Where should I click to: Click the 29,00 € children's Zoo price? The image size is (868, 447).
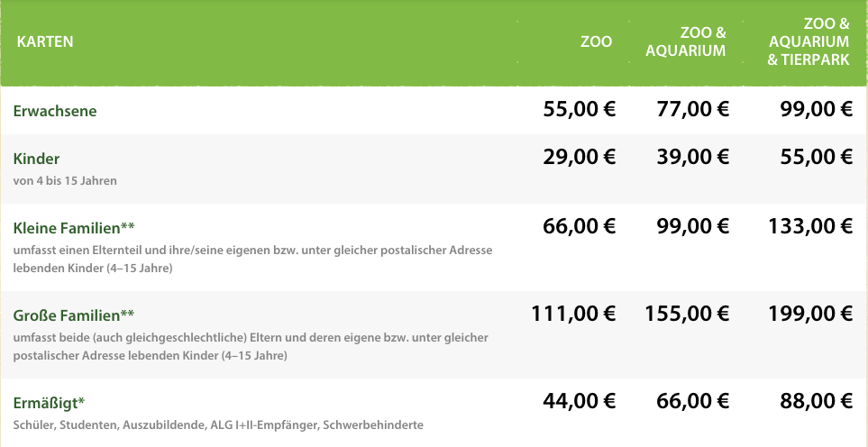coord(579,157)
